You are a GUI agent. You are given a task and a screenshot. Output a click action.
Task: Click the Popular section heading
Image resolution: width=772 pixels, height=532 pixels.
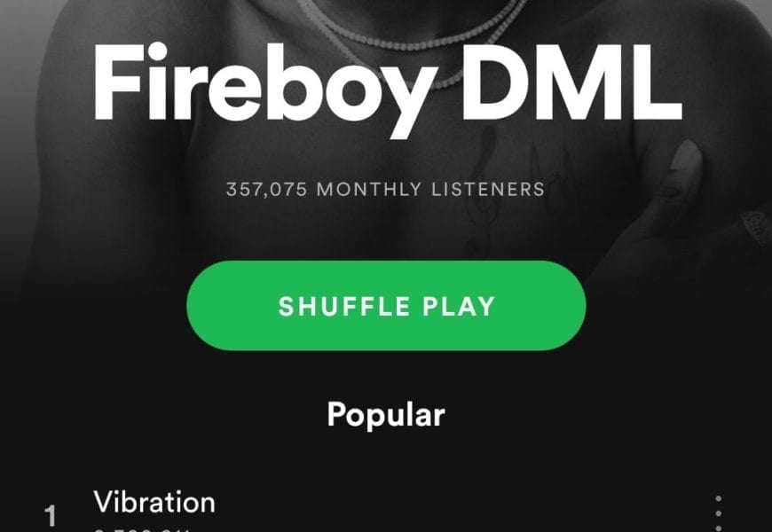pyautogui.click(x=386, y=415)
